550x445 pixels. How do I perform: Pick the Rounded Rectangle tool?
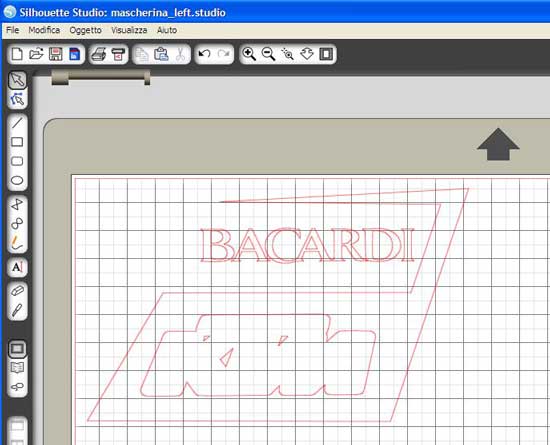click(x=17, y=161)
